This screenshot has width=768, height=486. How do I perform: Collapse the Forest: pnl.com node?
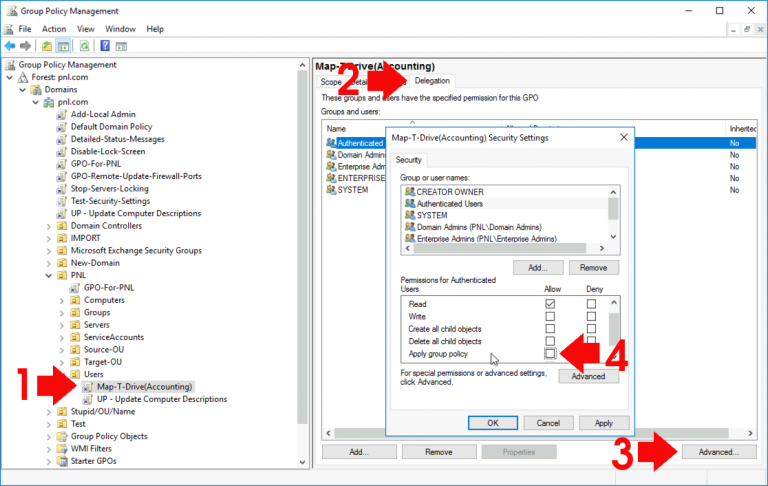10,77
